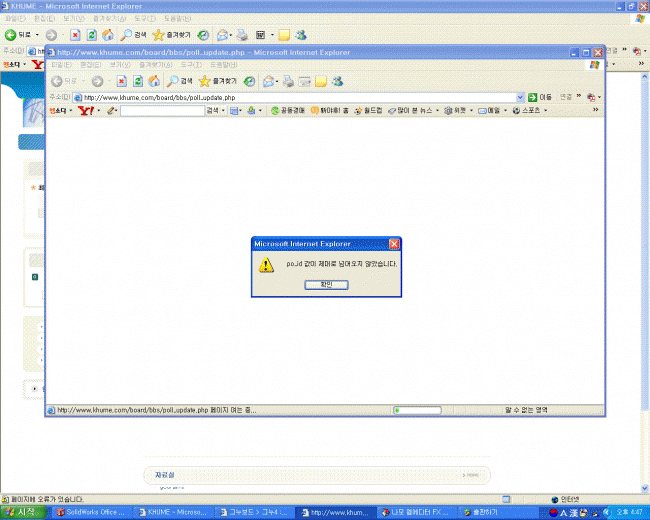Image resolution: width=650 pixels, height=520 pixels.
Task: Click Forward arrow in poll_update.php window toolbar
Action: point(97,81)
